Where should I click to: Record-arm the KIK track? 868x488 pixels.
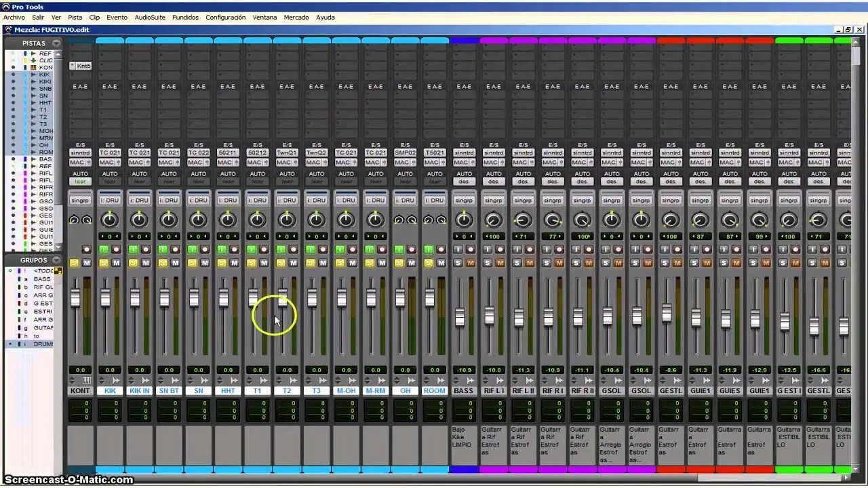coord(116,249)
